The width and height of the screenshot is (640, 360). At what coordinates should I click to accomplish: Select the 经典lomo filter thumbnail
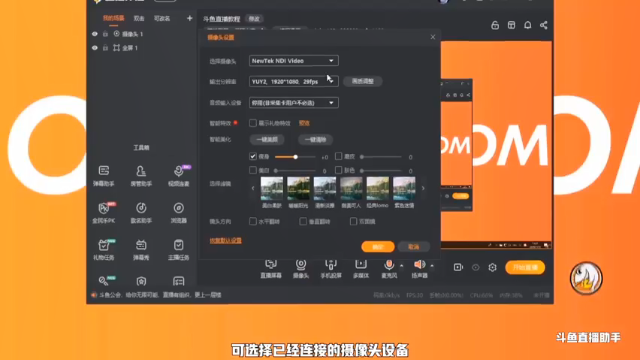(378, 189)
